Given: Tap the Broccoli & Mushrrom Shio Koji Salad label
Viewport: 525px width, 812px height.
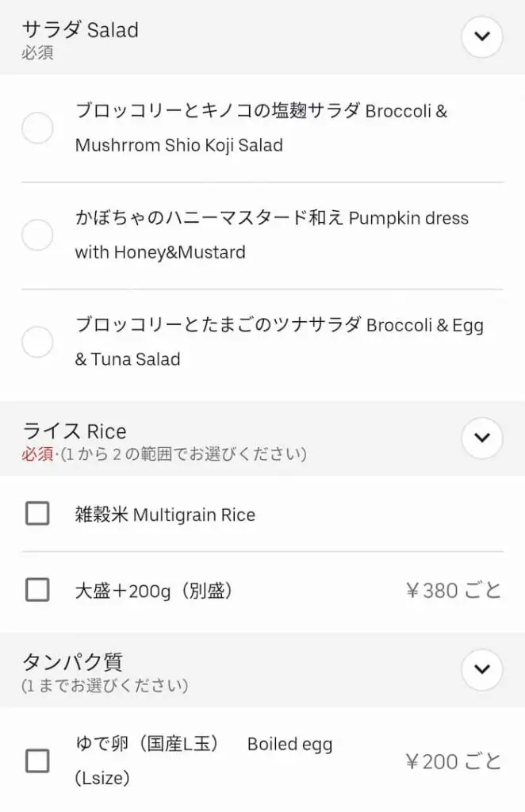Looking at the screenshot, I should [x=261, y=128].
